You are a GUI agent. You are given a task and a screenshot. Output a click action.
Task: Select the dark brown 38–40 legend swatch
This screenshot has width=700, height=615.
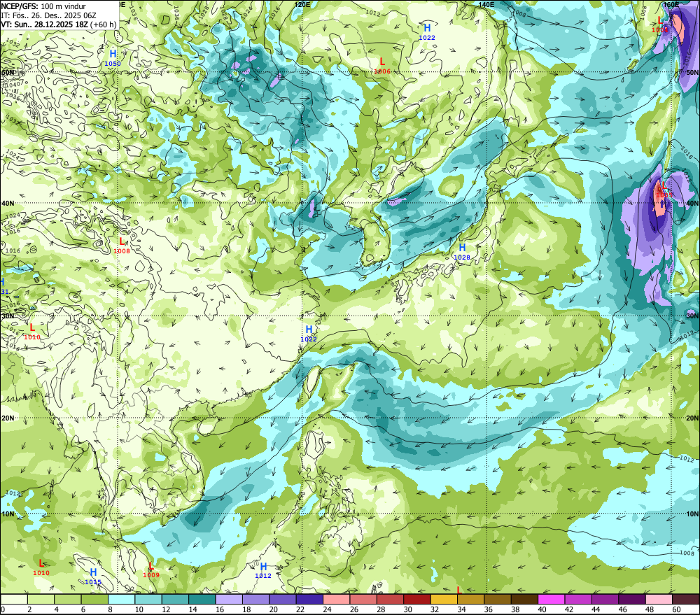[525, 600]
